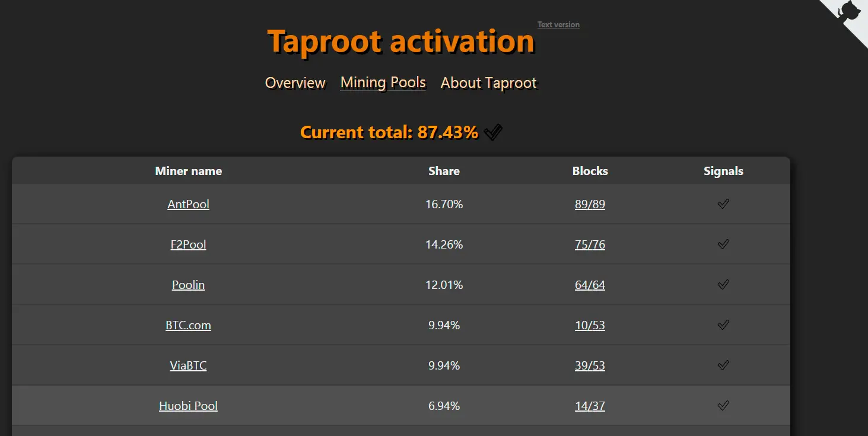The image size is (868, 436).
Task: View Huobi Pool's 14/37 blocks details
Action: click(590, 405)
